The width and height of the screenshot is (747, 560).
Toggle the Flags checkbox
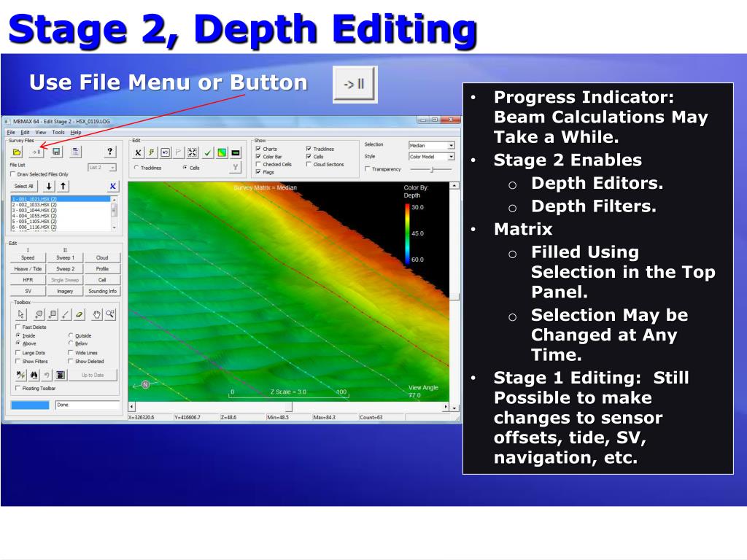(x=258, y=172)
